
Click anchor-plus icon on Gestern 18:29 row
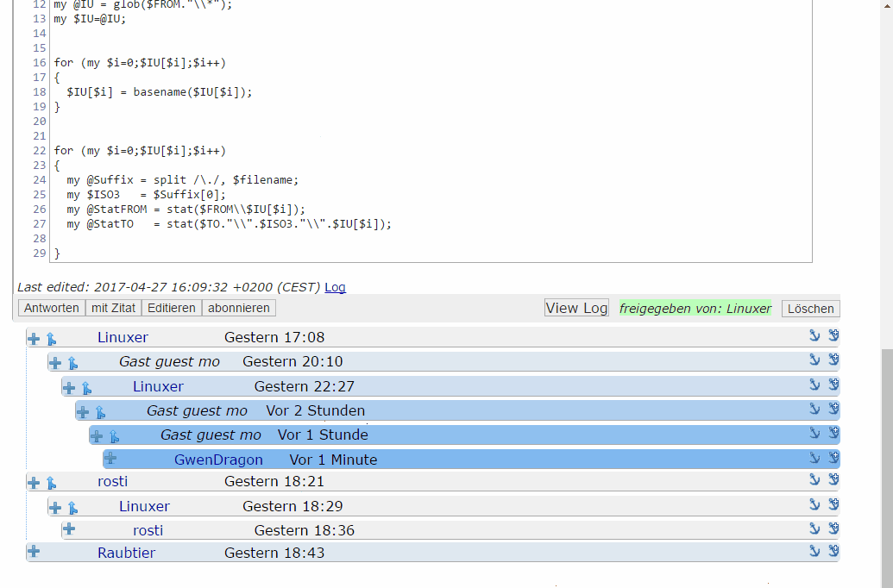(x=833, y=504)
